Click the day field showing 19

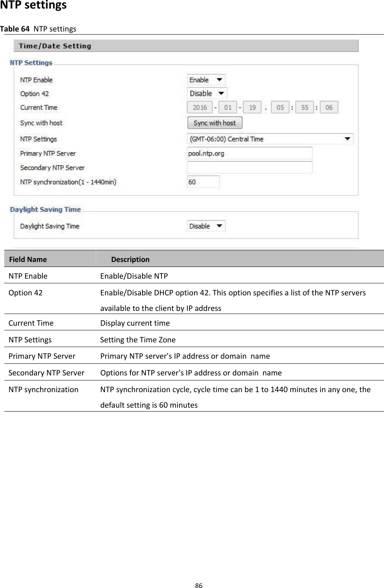(252, 107)
